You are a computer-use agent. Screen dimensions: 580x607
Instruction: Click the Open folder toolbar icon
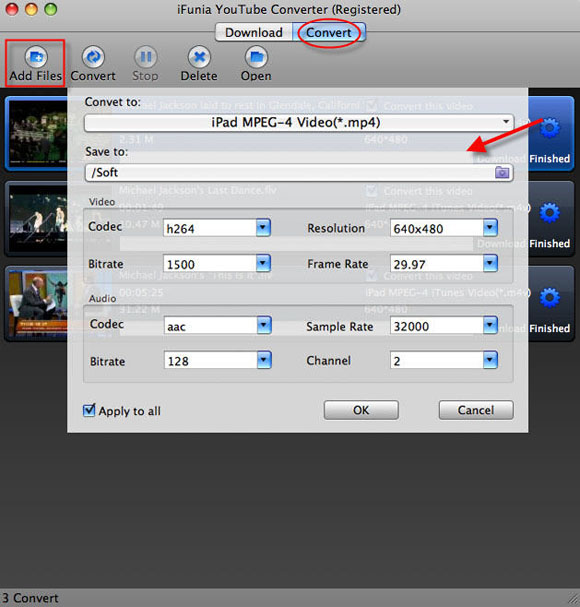pos(256,57)
